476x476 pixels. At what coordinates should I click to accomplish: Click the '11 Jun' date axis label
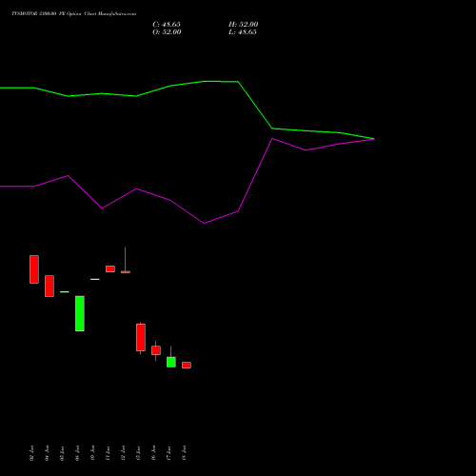(x=108, y=453)
